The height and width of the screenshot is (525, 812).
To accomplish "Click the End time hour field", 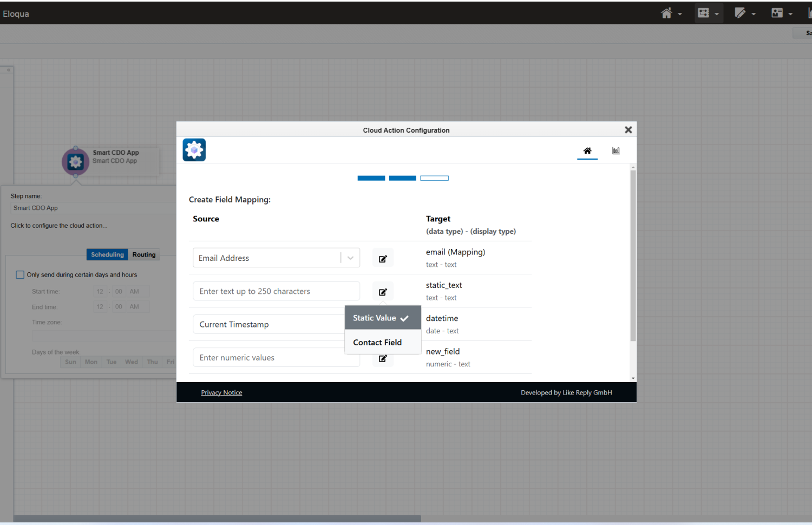I will 100,307.
